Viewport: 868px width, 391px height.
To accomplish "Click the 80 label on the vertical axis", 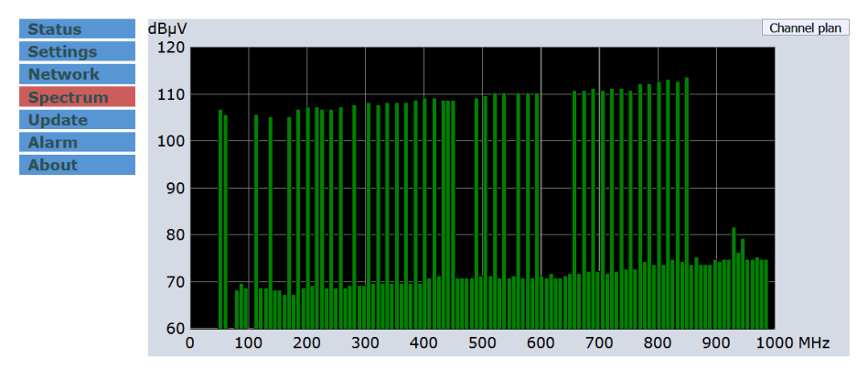I will coord(175,234).
